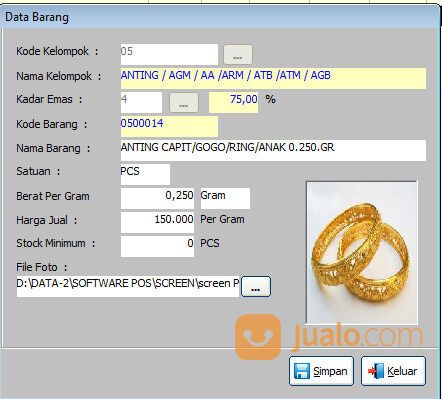The height and width of the screenshot is (399, 442).
Task: Click the Kode Kelompok field showing 05
Action: pos(169,55)
